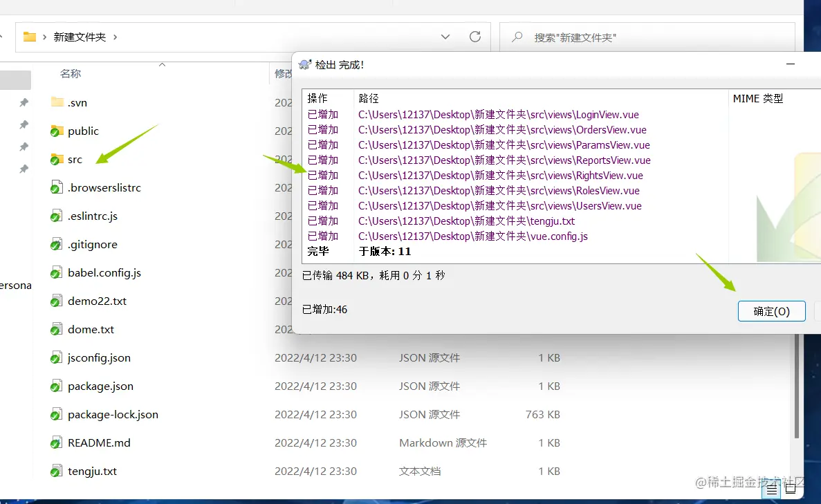Screen dimensions: 821x504
Task: Click the 763 KB size cell
Action: point(542,415)
